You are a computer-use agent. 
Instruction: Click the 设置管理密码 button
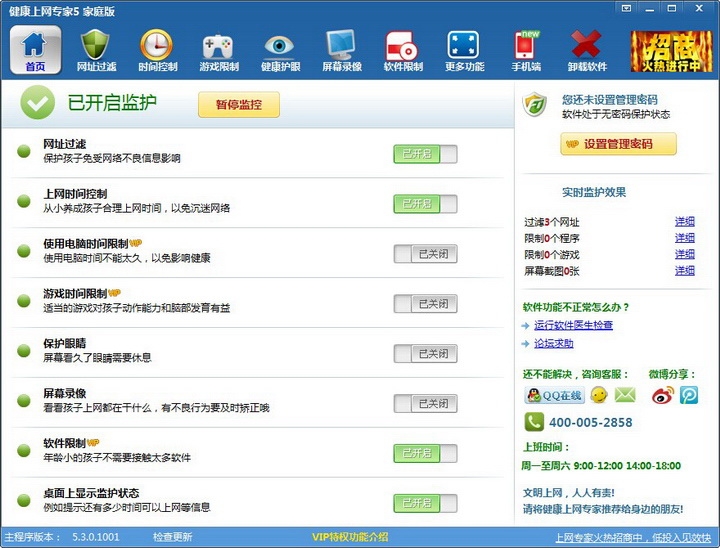pos(618,144)
